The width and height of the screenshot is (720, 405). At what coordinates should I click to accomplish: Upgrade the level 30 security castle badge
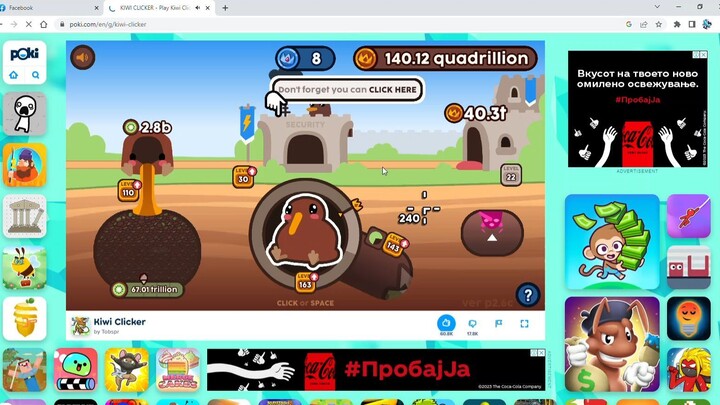pyautogui.click(x=244, y=177)
